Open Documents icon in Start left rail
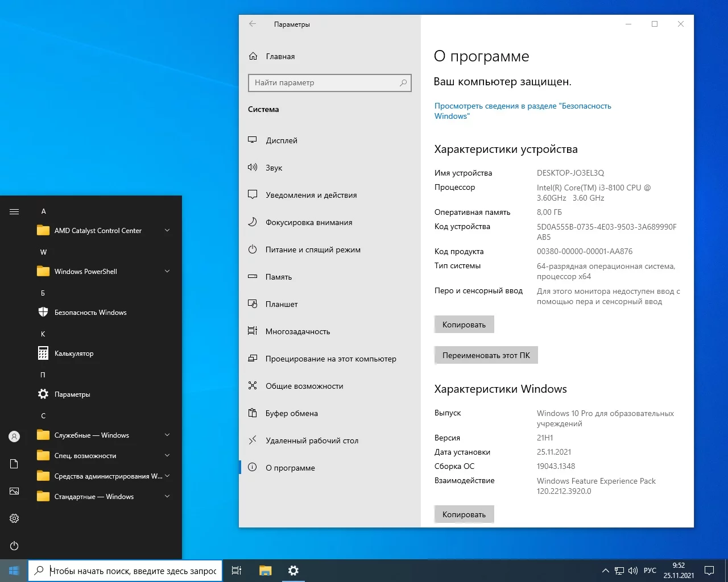The image size is (728, 582). coord(14,464)
